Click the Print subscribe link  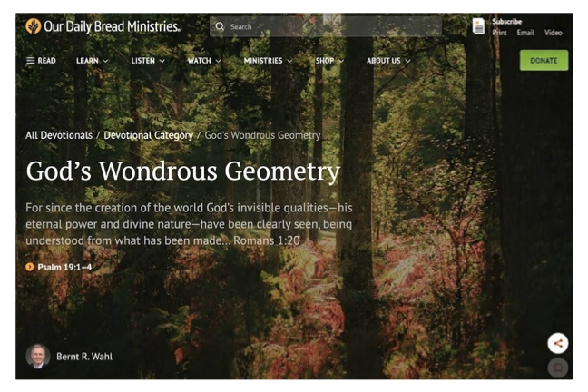(499, 33)
